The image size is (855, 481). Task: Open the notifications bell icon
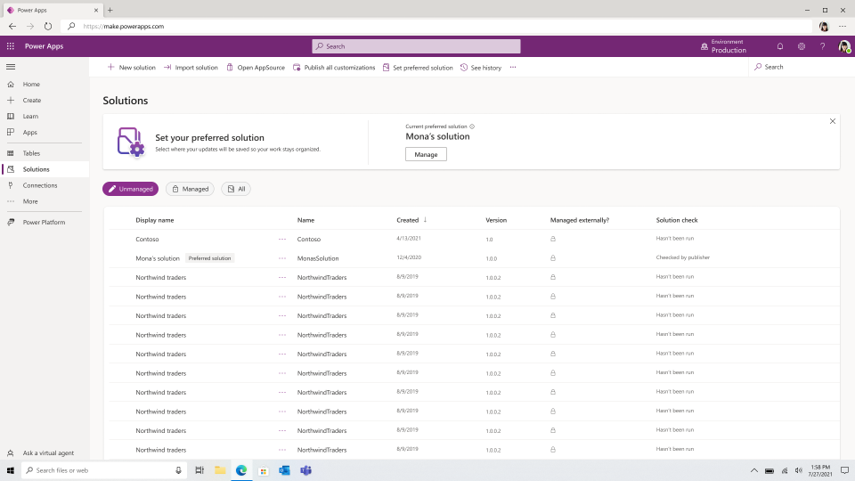tap(780, 46)
